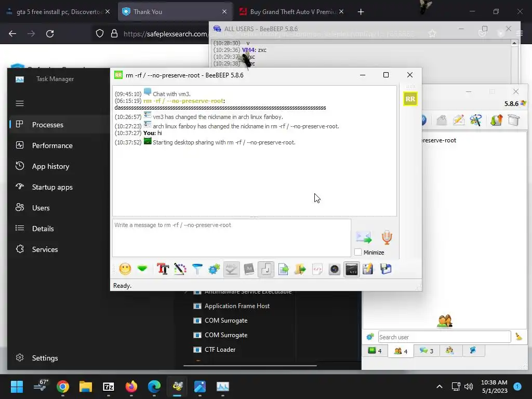Click the save chat floppy pencil icon
Image resolution: width=532 pixels, height=399 pixels.
(368, 270)
